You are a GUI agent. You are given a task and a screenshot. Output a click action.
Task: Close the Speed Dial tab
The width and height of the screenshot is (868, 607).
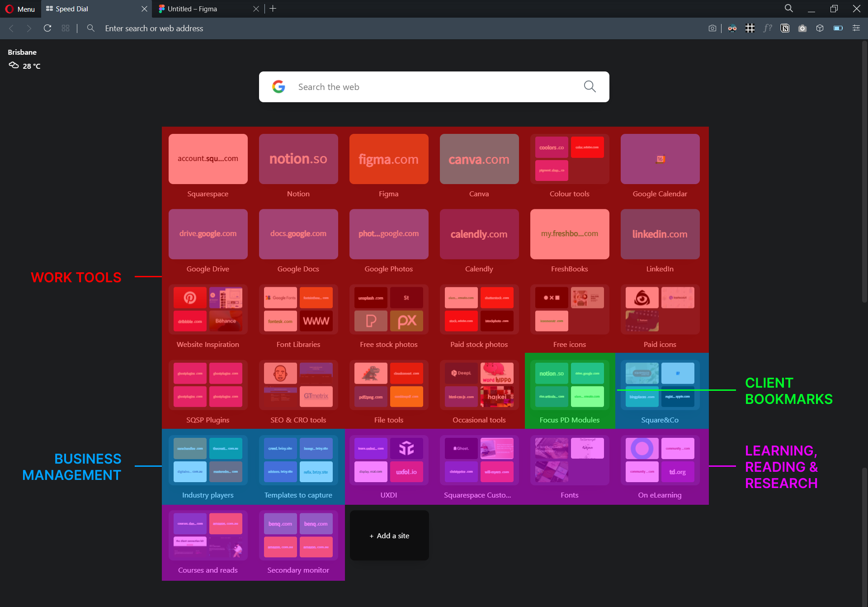pyautogui.click(x=144, y=9)
